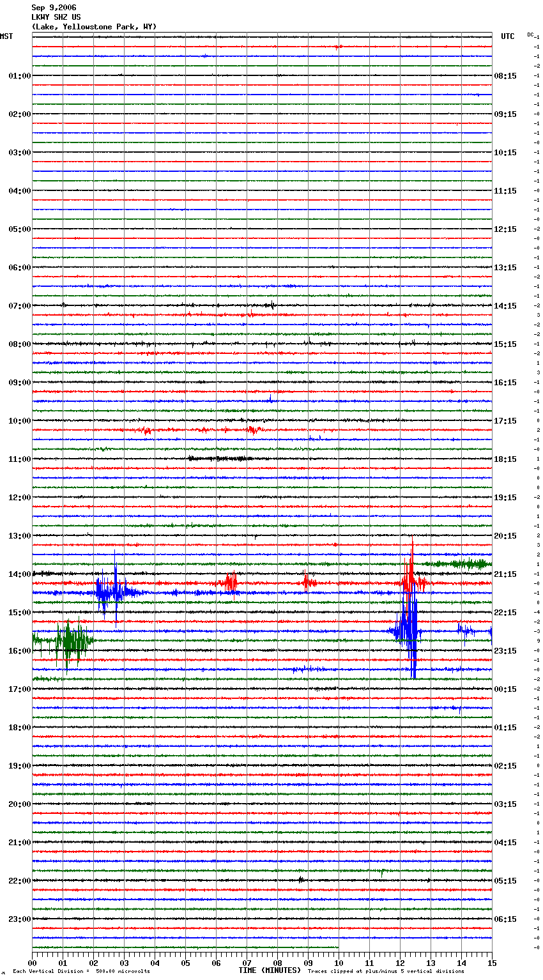Click the 06:15 UTC time label

(505, 919)
